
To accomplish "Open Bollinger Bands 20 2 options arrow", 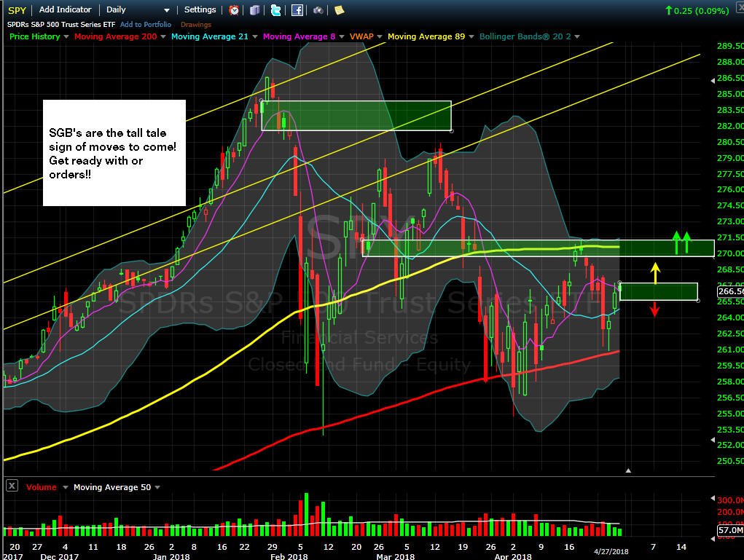I will [x=577, y=36].
